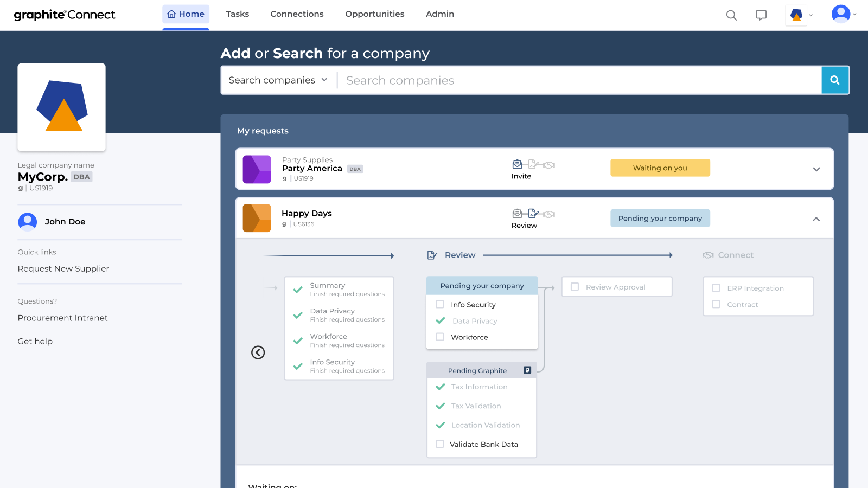Check the Review Approval checkbox
The image size is (868, 488).
click(575, 287)
